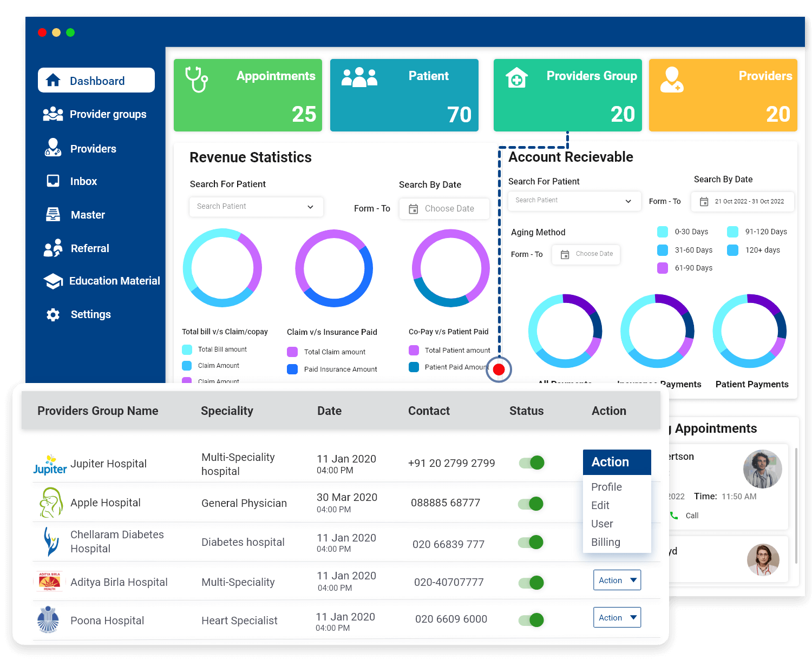Turn off Apple Hospital's status switch
Image resolution: width=812 pixels, height=660 pixels.
pos(531,503)
